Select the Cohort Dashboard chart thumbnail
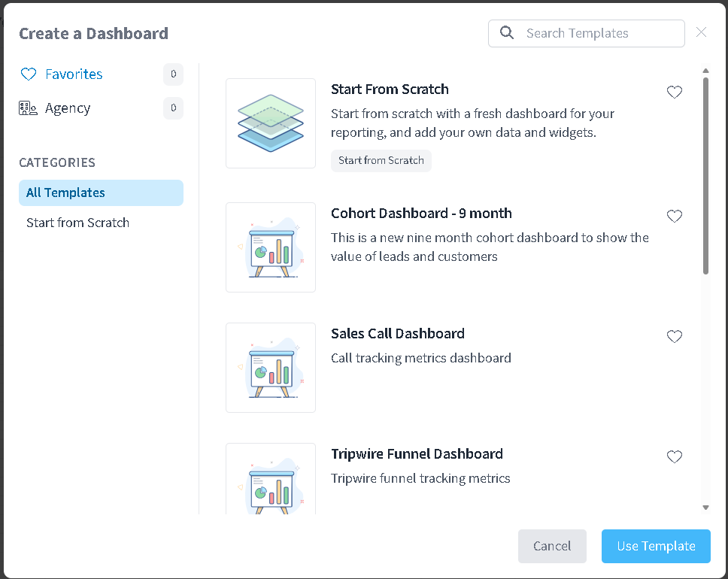Screen dimensions: 728x579 click(271, 247)
